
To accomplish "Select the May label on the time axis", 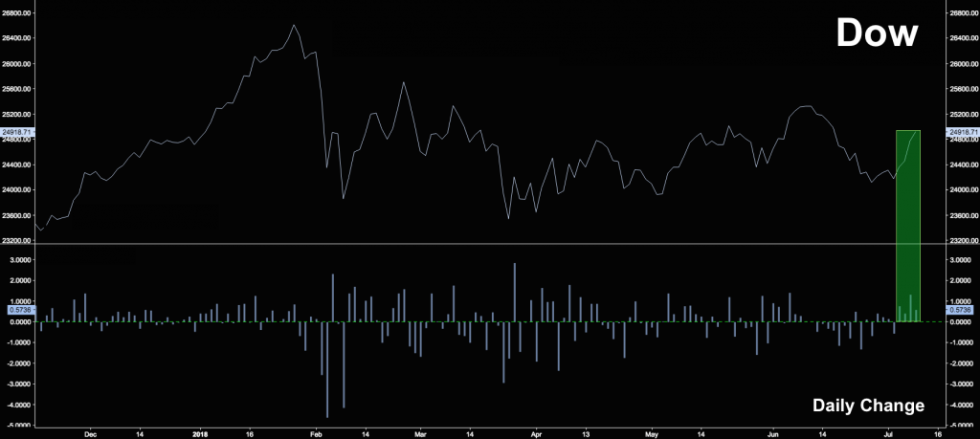I will tap(651, 431).
